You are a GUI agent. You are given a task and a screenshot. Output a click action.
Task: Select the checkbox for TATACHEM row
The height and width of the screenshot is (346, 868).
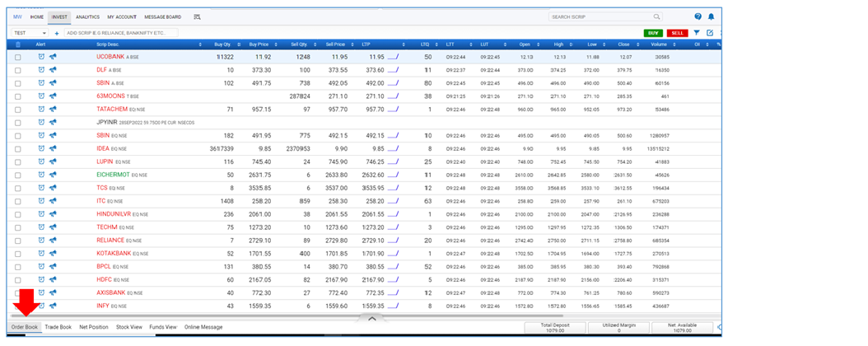pos(18,109)
